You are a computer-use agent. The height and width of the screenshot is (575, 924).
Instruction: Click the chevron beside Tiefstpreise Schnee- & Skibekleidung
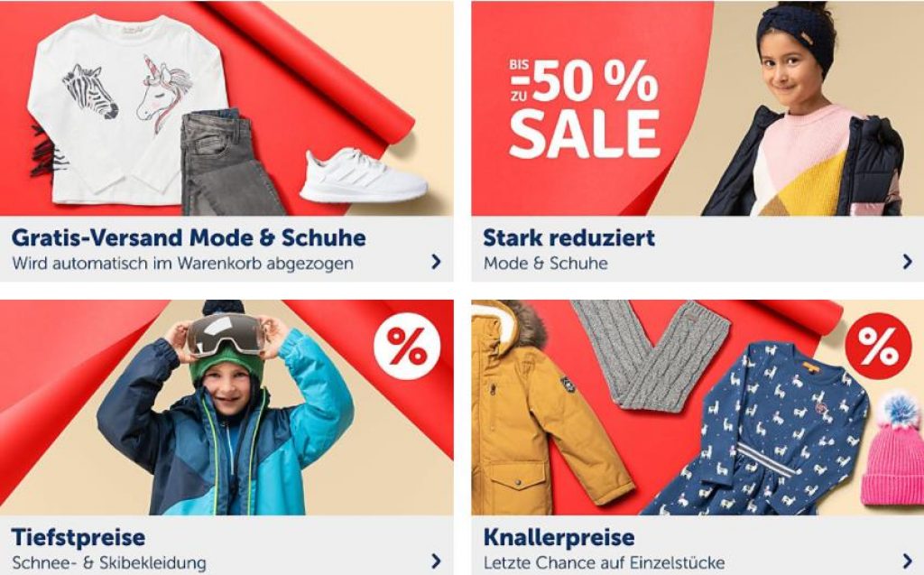436,561
